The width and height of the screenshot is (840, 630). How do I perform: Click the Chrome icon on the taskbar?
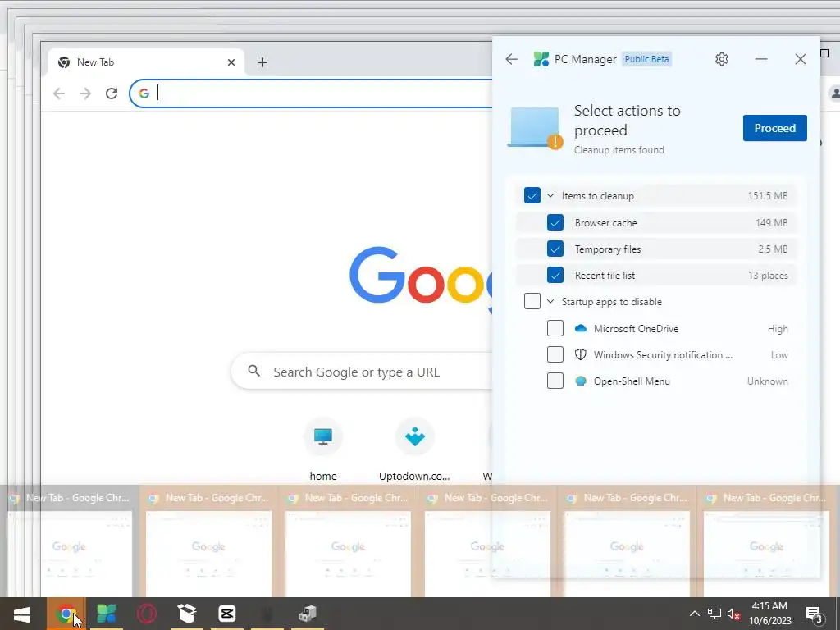tap(66, 614)
